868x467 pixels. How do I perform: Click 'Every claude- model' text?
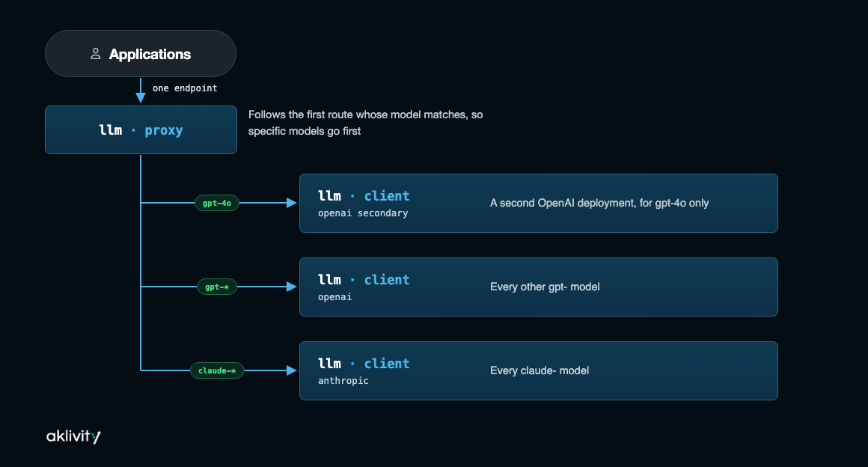coord(540,370)
